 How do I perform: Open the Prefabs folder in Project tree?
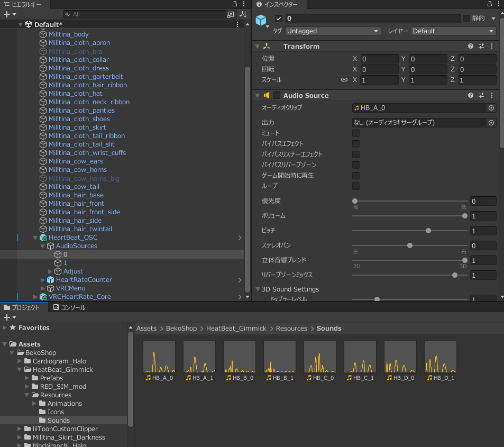click(51, 378)
